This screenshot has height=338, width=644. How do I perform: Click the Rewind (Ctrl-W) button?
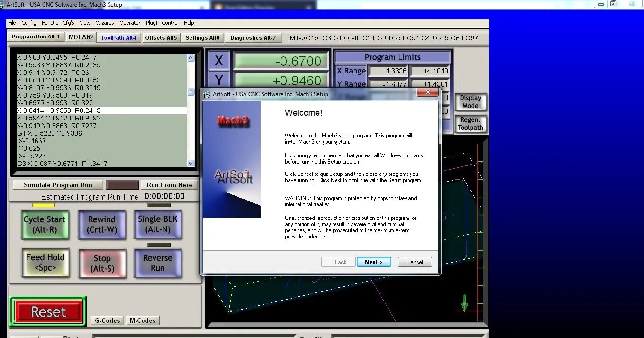tap(101, 225)
